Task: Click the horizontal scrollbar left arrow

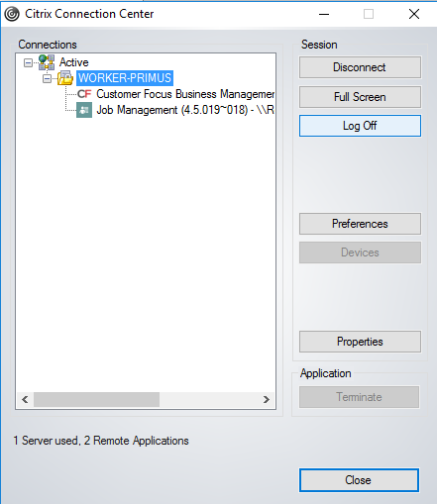Action: click(25, 400)
